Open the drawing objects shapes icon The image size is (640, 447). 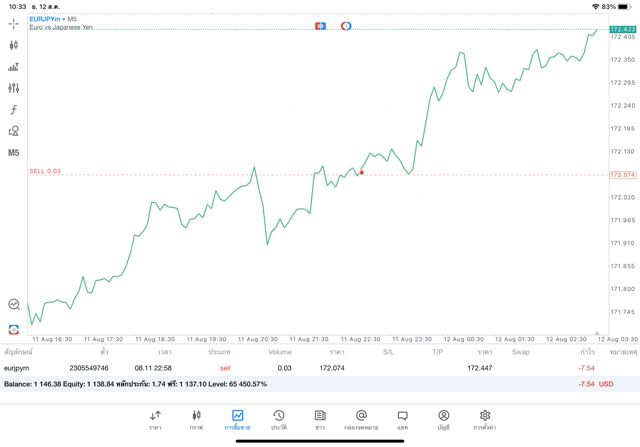[14, 131]
